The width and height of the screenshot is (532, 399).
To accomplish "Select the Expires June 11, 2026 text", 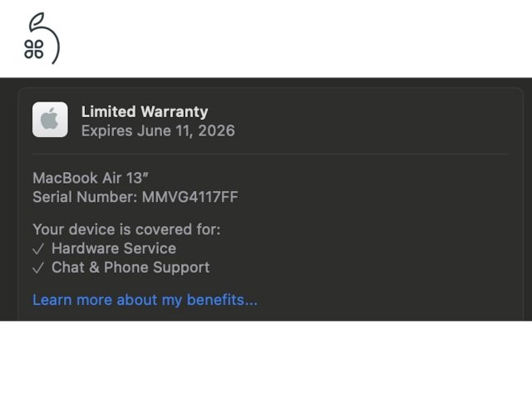I will pos(158,131).
